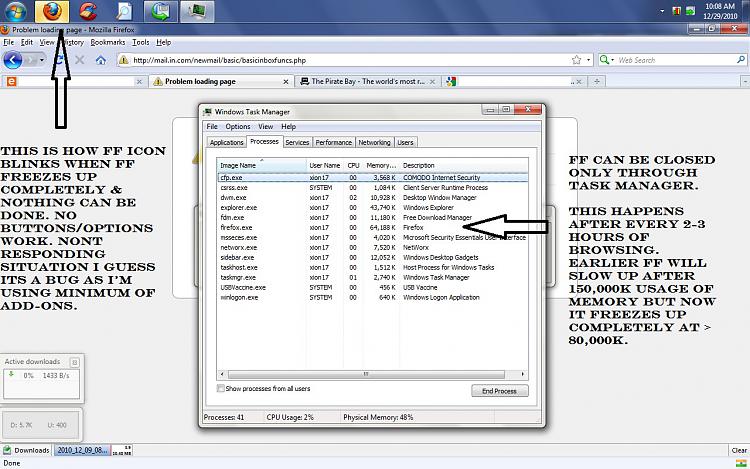The image size is (750, 469).
Task: Bookmark this page with the star
Action: coord(576,60)
